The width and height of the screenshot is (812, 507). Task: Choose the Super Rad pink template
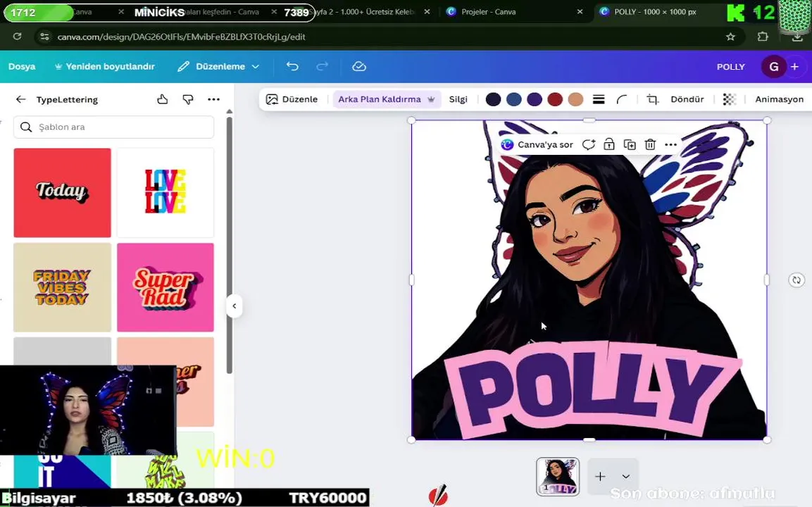tap(165, 287)
